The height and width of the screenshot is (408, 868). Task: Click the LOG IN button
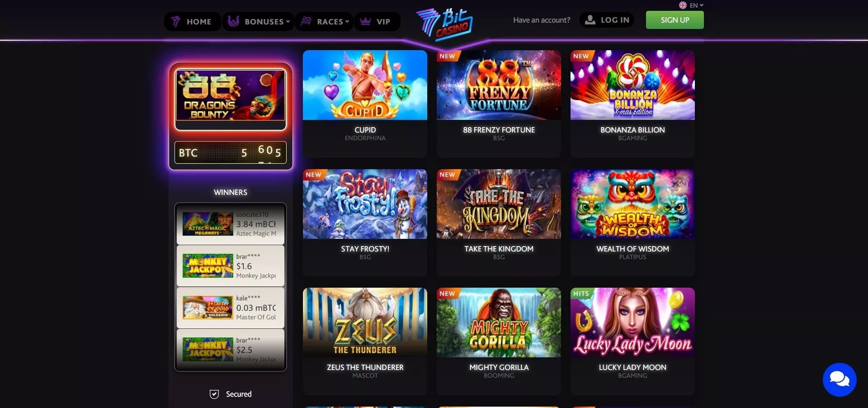coord(607,20)
